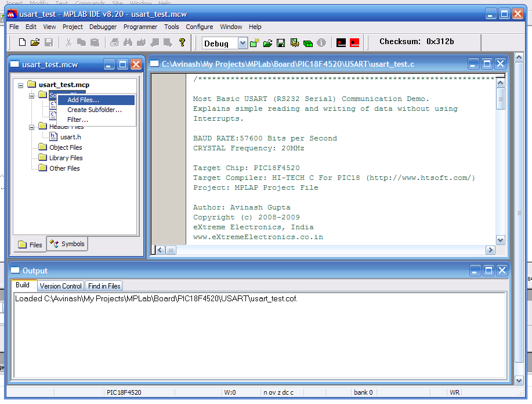Click the usart.h header file icon
532x404 pixels.
[x=53, y=136]
